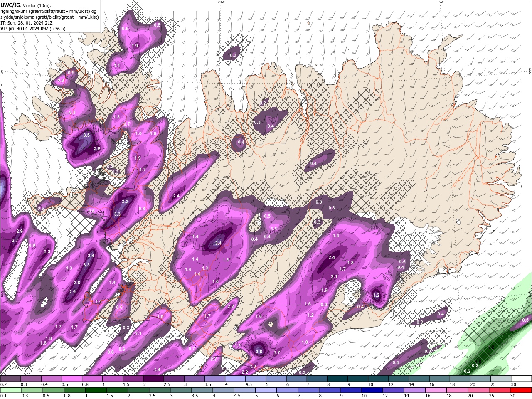Click the bright red rain legend swatch starting at 30

[520, 390]
